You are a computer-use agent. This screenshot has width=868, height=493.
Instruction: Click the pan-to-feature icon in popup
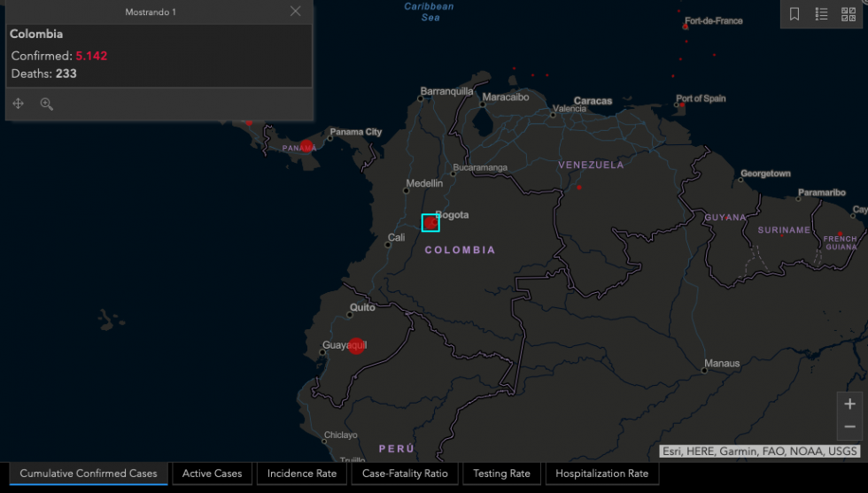(19, 104)
